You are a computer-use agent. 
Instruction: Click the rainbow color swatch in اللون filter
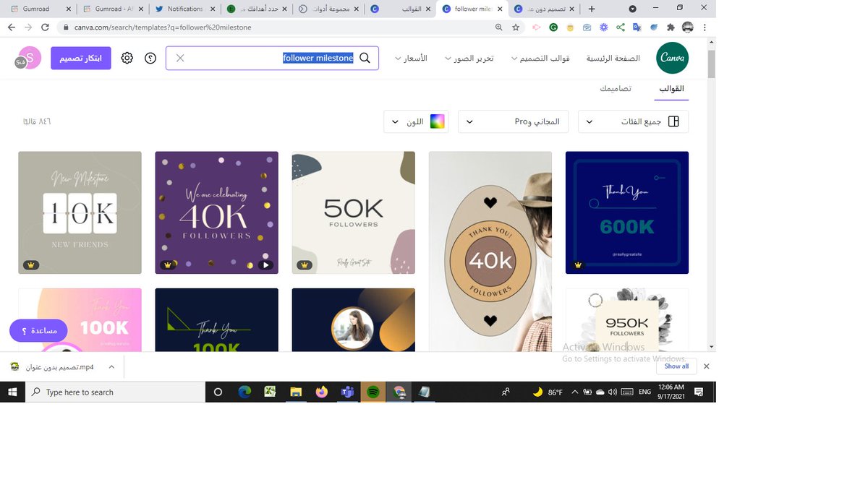(x=437, y=121)
